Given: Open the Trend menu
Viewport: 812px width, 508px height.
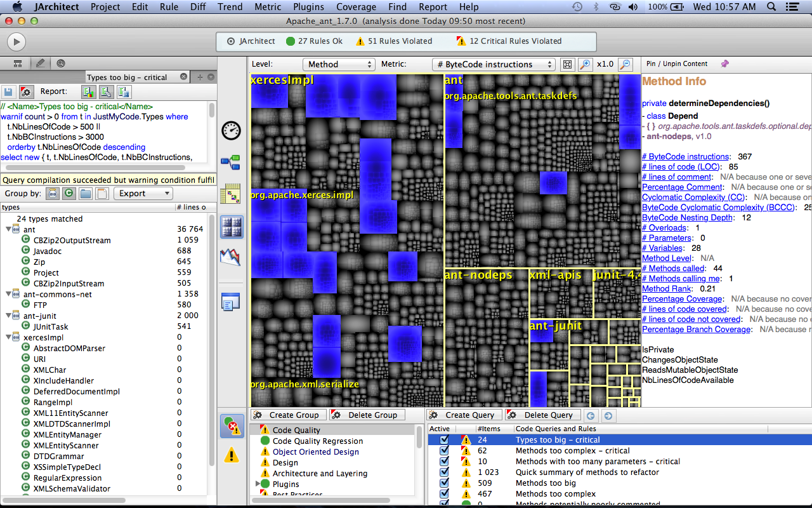Looking at the screenshot, I should 230,7.
